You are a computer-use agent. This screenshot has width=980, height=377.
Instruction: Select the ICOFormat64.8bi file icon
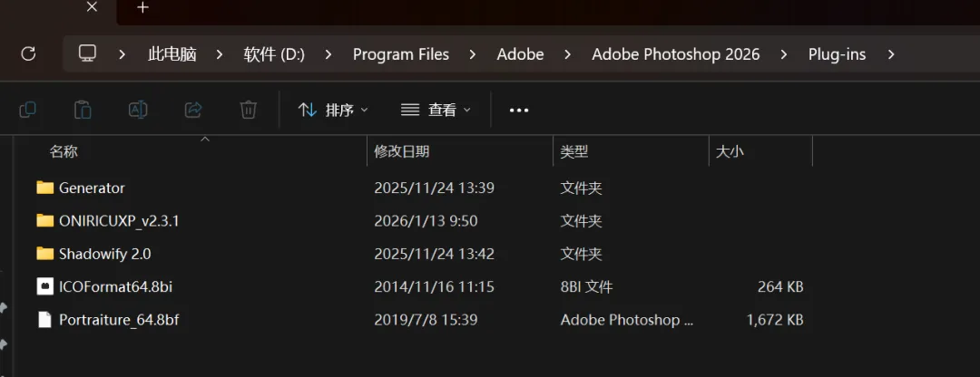tap(44, 286)
